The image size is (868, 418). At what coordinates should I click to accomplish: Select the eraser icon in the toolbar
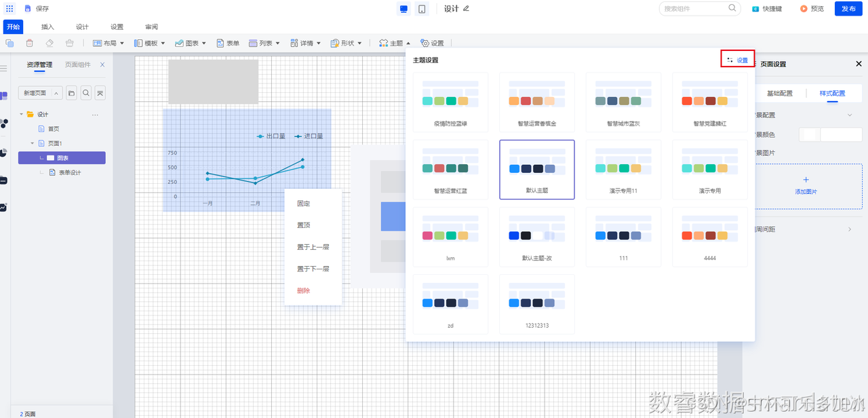[50, 43]
